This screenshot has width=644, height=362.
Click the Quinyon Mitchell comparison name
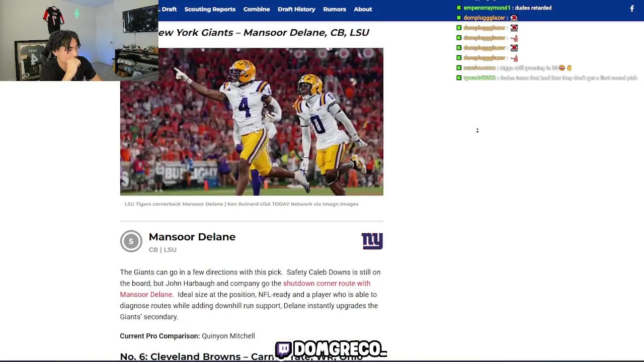pyautogui.click(x=228, y=336)
